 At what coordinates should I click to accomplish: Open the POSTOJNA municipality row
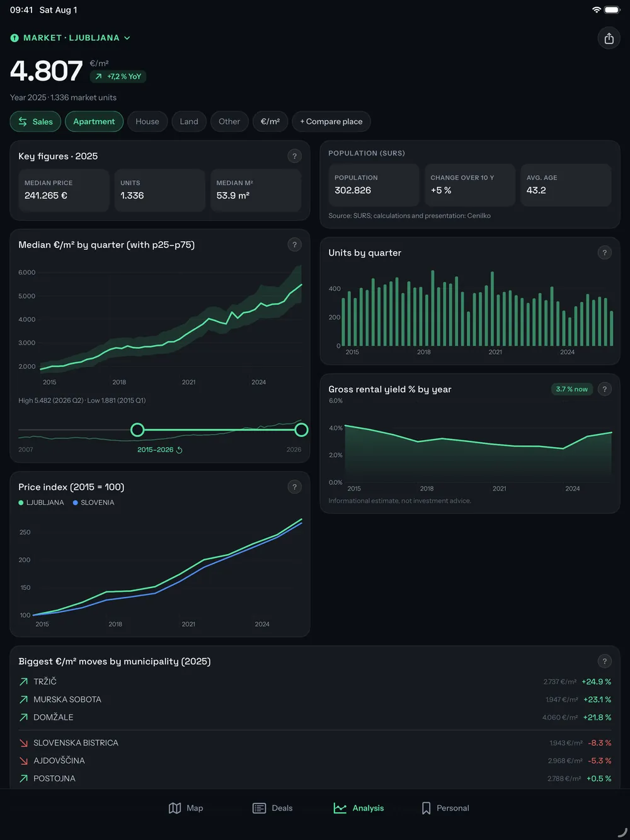tap(315, 778)
